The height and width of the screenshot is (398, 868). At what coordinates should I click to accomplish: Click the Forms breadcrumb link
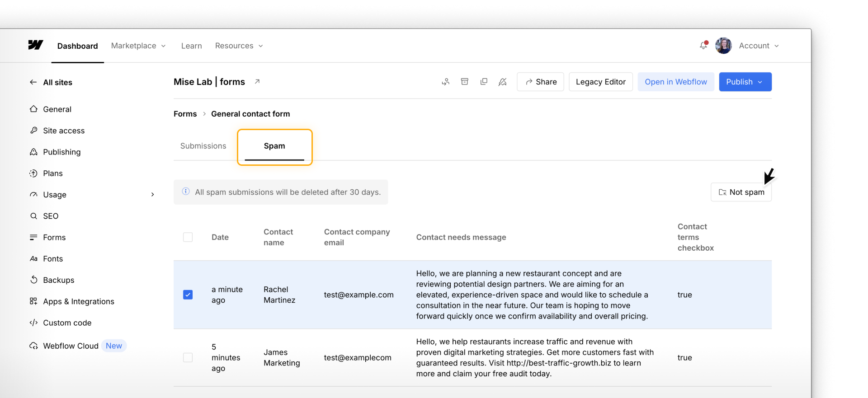pos(185,114)
